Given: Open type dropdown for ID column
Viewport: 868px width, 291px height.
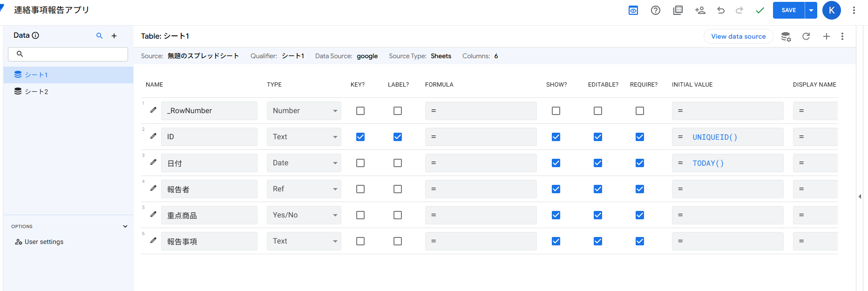Looking at the screenshot, I should pos(304,137).
